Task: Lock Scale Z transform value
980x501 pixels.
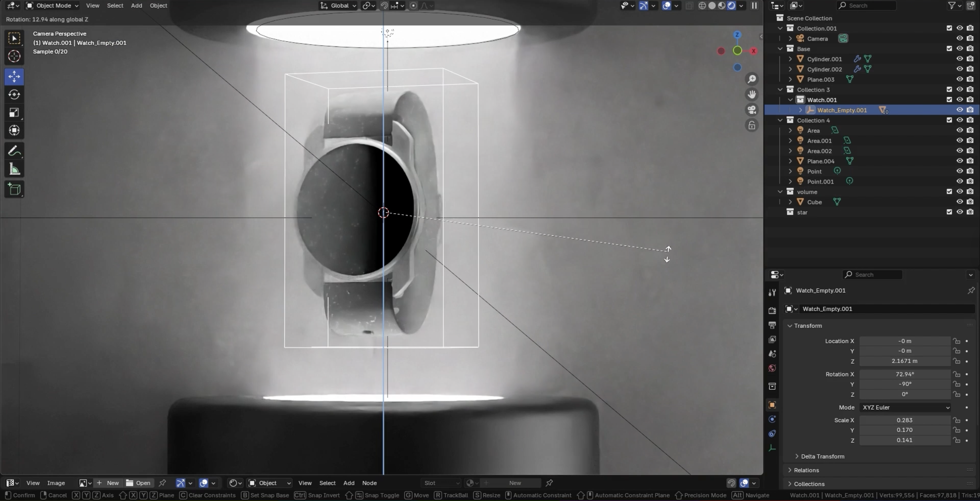Action: pyautogui.click(x=956, y=440)
